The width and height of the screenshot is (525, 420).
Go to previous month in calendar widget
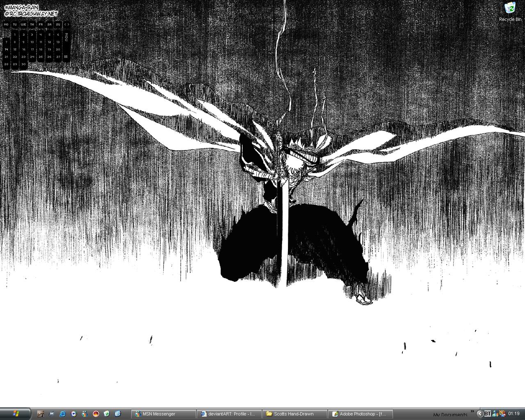[x=65, y=24]
